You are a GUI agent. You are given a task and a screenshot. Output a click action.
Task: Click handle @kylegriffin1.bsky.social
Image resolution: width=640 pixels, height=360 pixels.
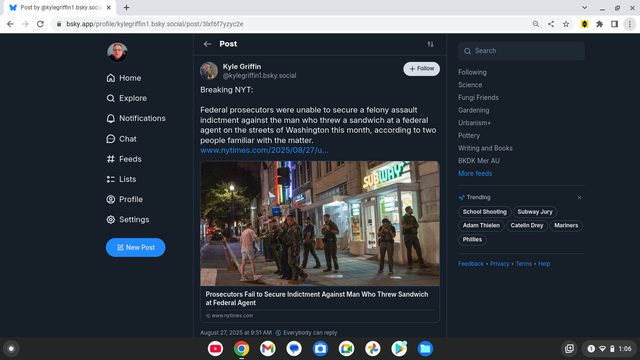pos(259,76)
